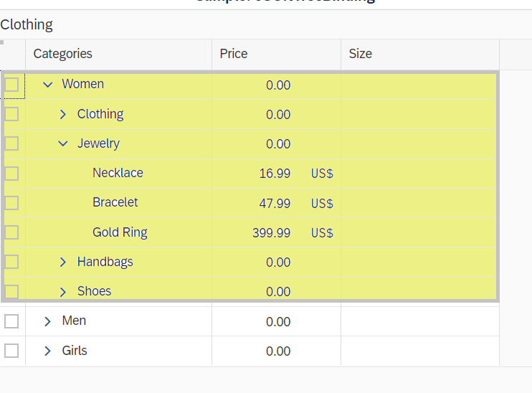Image resolution: width=532 pixels, height=393 pixels.
Task: Click the select-all corner header cell
Action: [12, 54]
